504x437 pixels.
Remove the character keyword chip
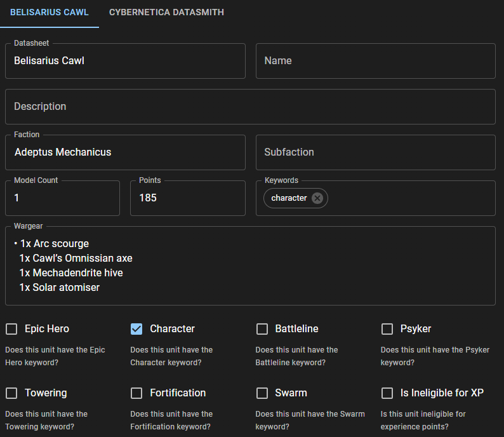317,198
